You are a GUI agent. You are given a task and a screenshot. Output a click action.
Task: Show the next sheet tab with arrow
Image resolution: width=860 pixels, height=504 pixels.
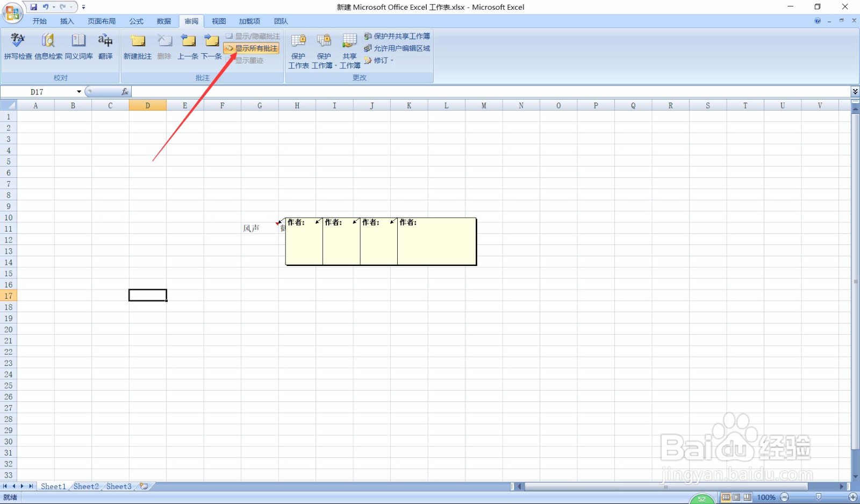(22, 486)
